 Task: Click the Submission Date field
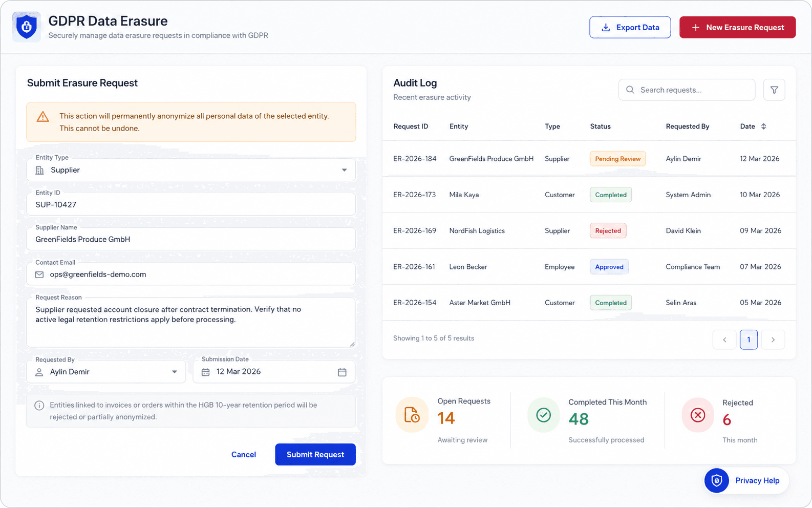pos(274,372)
